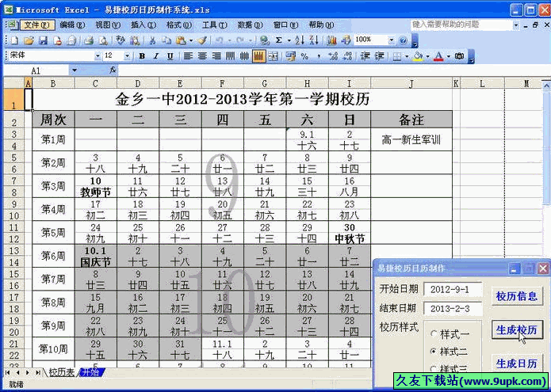Open the 编辑 menu

72,25
